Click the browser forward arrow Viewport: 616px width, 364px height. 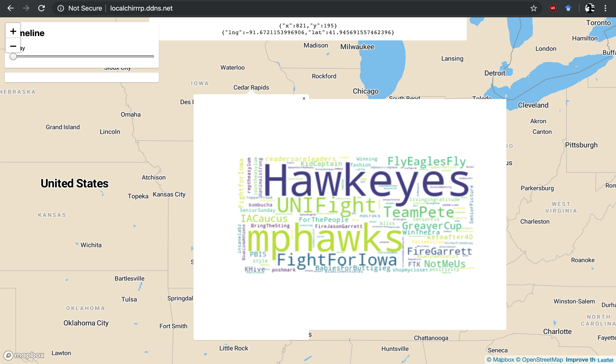click(26, 8)
